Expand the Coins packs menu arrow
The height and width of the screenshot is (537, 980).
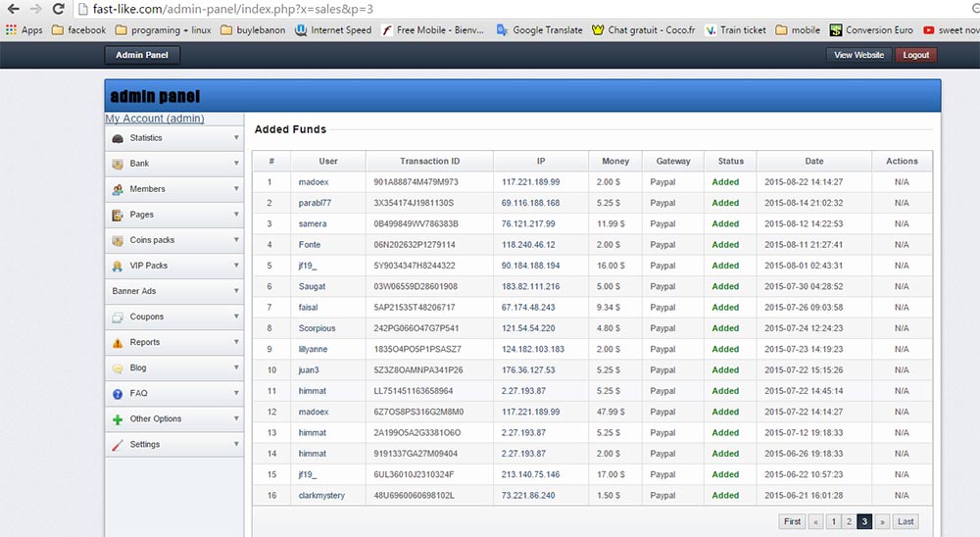(x=236, y=240)
